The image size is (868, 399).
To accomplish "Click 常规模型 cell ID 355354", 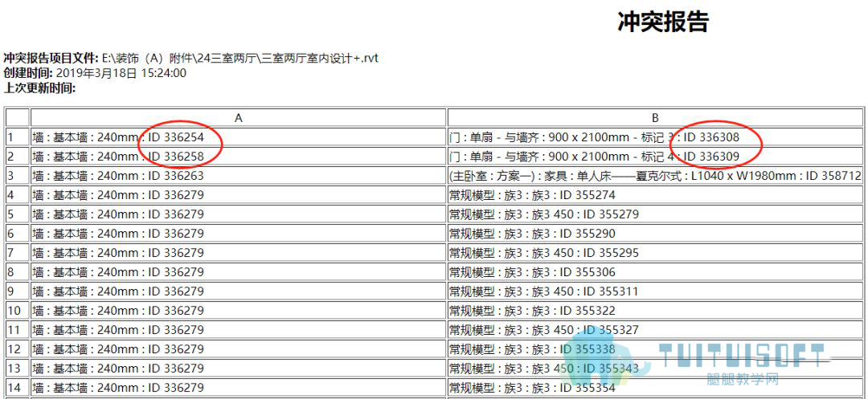I will pos(655,388).
